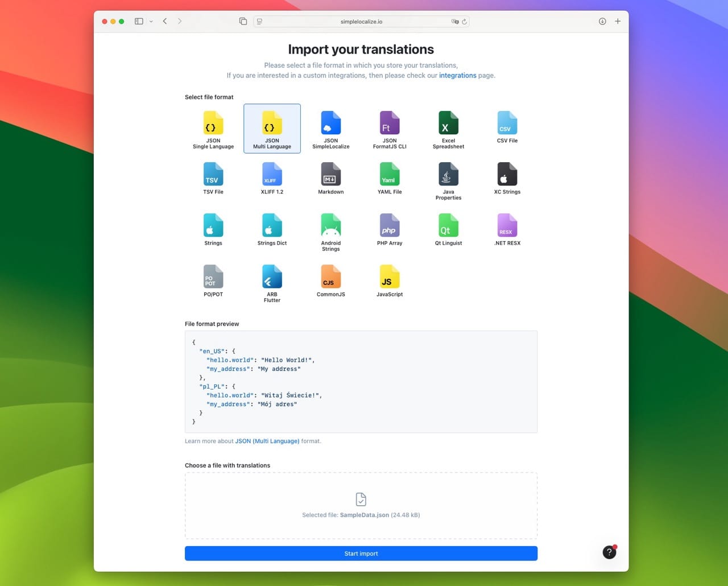Click the Choose a file with translations label
This screenshot has width=728, height=586.
227,465
